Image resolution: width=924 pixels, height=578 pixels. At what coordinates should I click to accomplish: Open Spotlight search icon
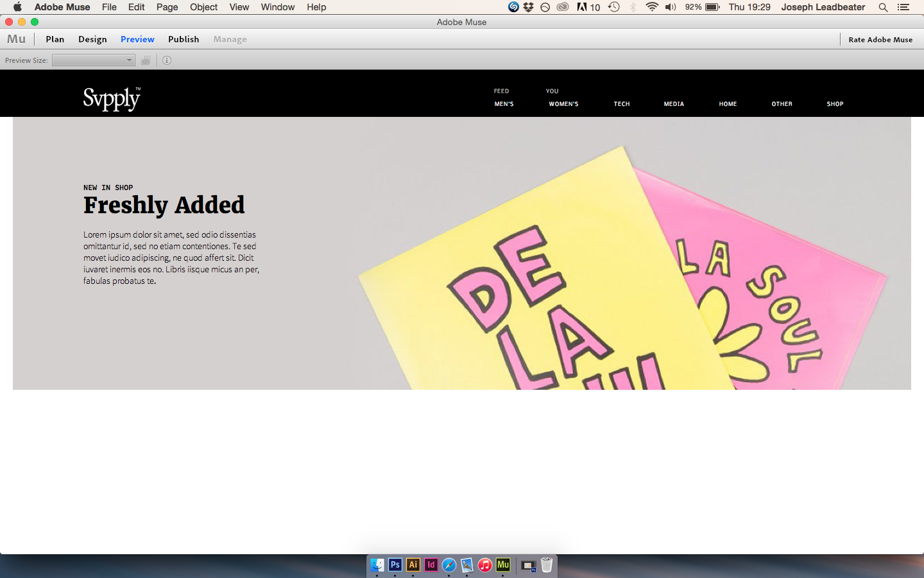click(884, 7)
